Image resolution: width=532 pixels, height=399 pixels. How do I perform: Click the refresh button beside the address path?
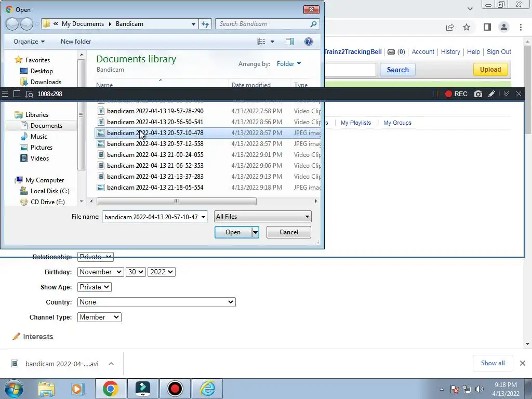pos(205,24)
